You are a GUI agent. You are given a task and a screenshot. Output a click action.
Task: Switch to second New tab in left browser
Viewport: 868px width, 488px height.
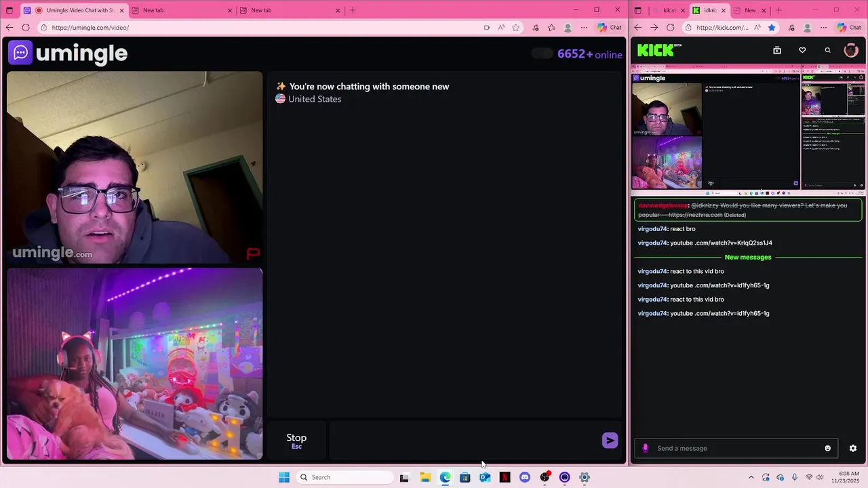coord(181,10)
